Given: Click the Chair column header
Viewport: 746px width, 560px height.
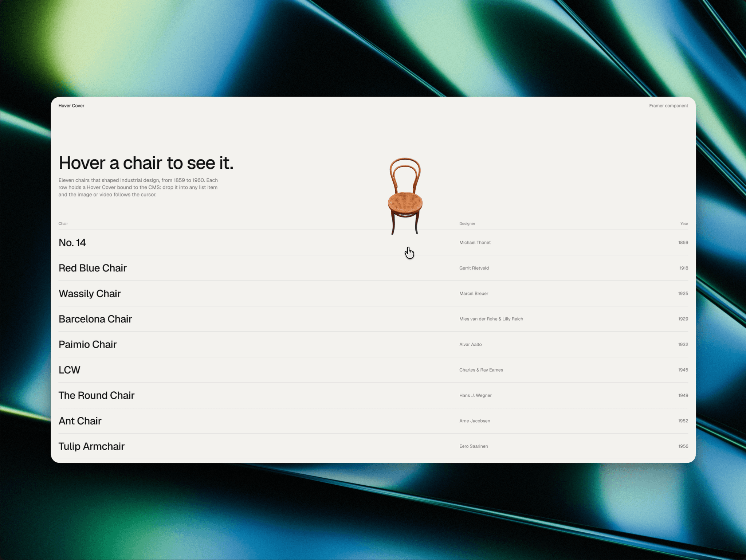Looking at the screenshot, I should (x=63, y=224).
